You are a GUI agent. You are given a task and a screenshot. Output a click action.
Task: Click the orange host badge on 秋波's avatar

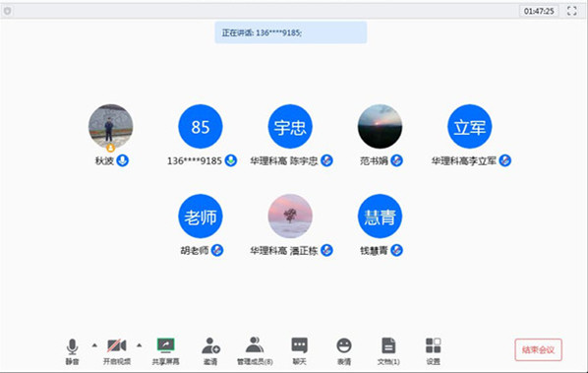[x=111, y=148]
